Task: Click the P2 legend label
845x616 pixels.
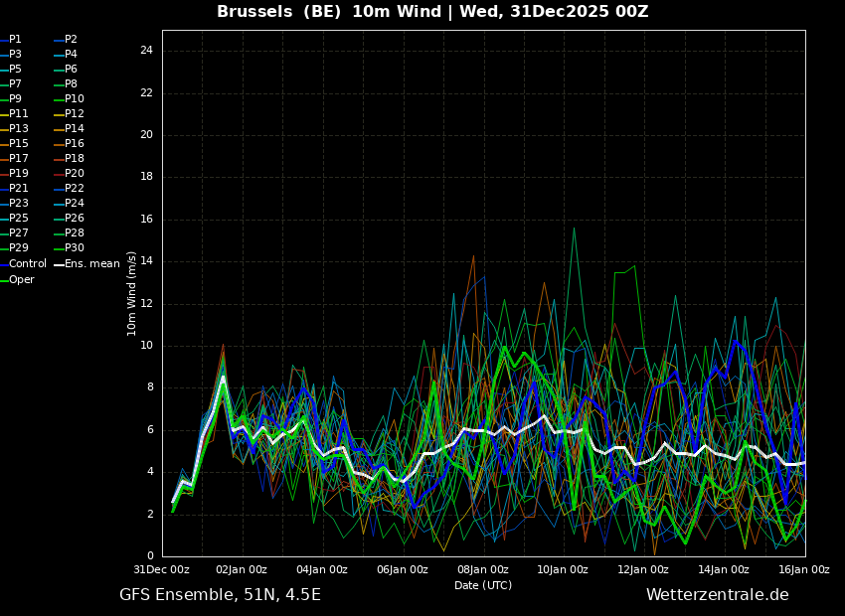Action: [72, 40]
